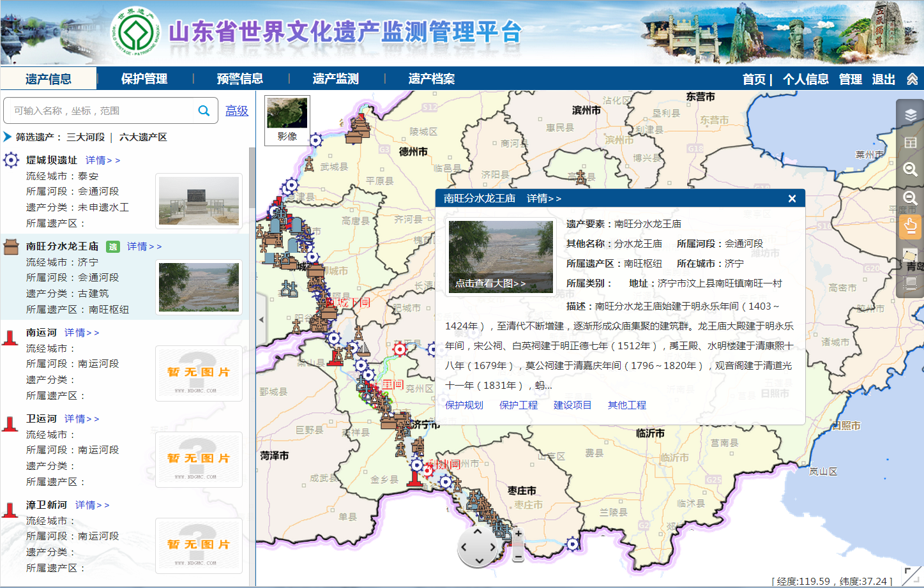Viewport: 924px width, 588px height.
Task: Open 保护工程 link in popup
Action: click(519, 405)
